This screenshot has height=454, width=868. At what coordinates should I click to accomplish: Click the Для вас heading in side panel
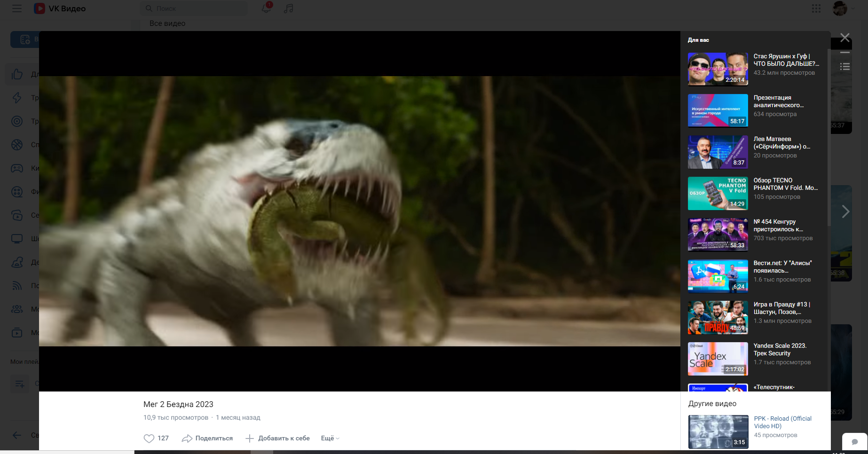click(x=698, y=40)
